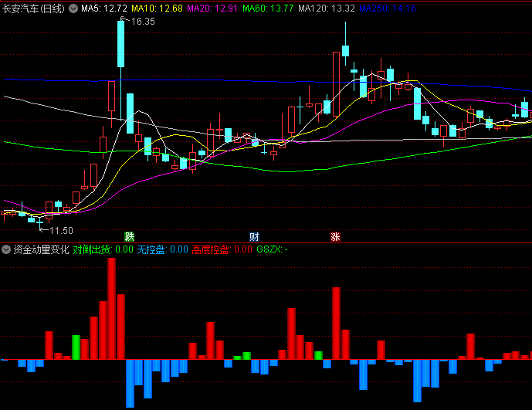Viewport: 532px width, 410px height.
Task: Select the tallest cyan candlestick at 16.35 peak
Action: click(x=120, y=44)
